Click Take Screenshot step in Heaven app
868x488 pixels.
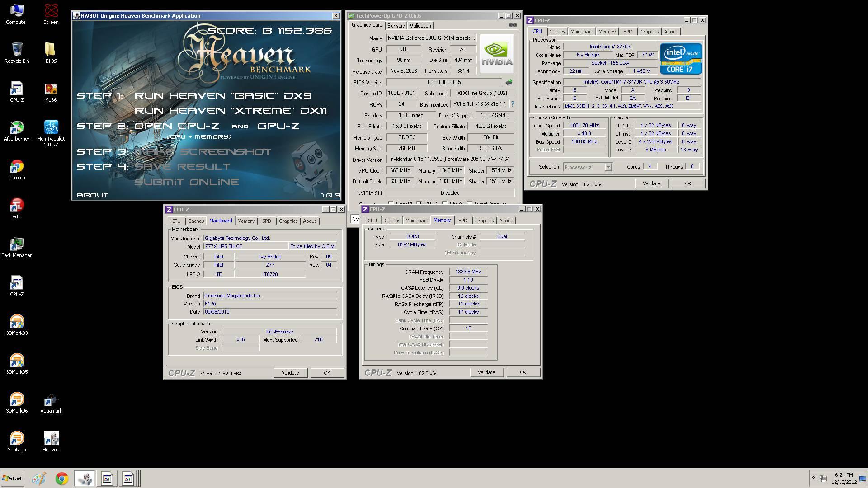[203, 152]
